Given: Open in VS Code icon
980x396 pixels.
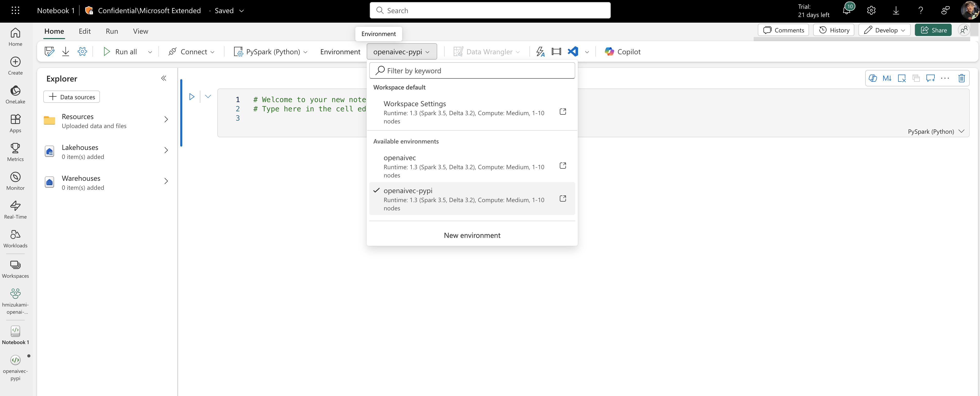Looking at the screenshot, I should point(573,52).
